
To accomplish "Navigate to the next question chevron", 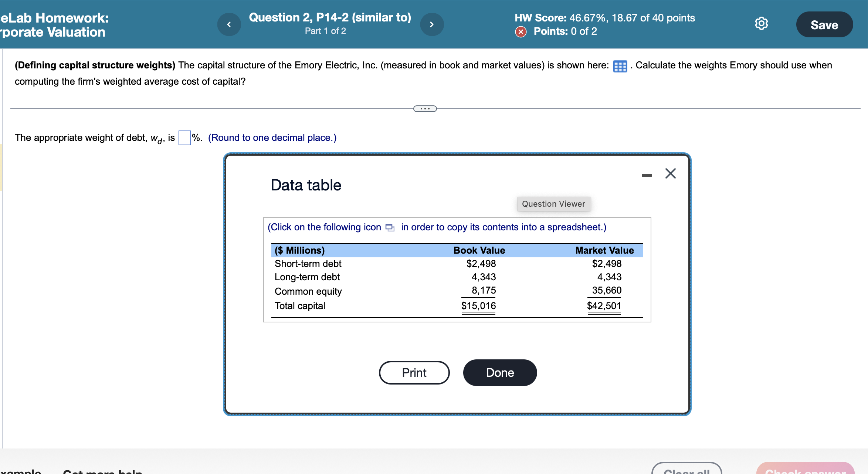I will tap(432, 24).
